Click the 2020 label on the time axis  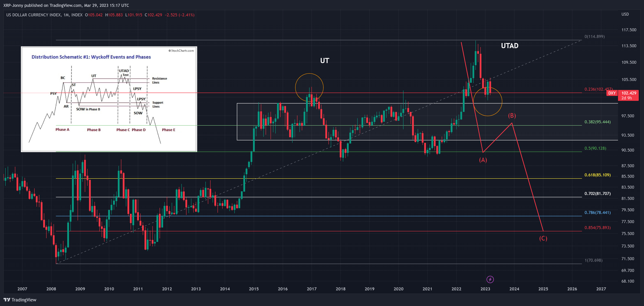point(398,289)
